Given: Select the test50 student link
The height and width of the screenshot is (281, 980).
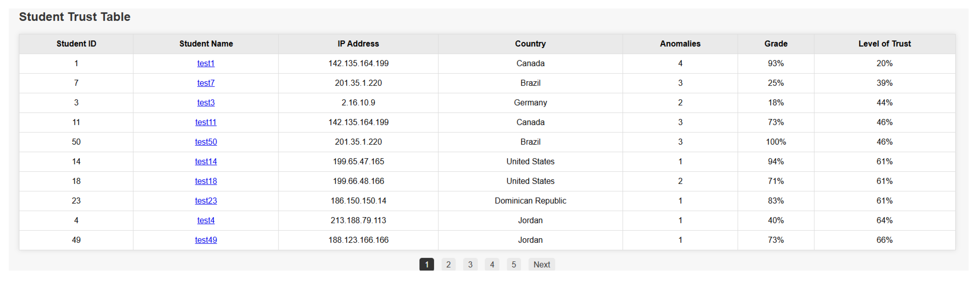Looking at the screenshot, I should pyautogui.click(x=206, y=142).
